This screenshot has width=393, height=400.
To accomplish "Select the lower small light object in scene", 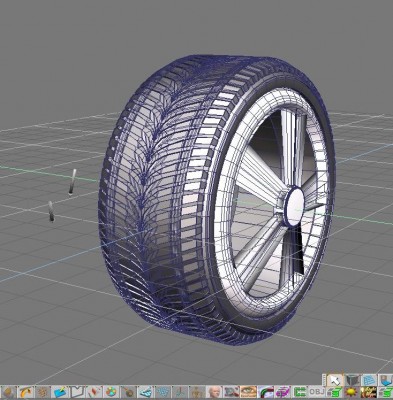I will pyautogui.click(x=51, y=212).
